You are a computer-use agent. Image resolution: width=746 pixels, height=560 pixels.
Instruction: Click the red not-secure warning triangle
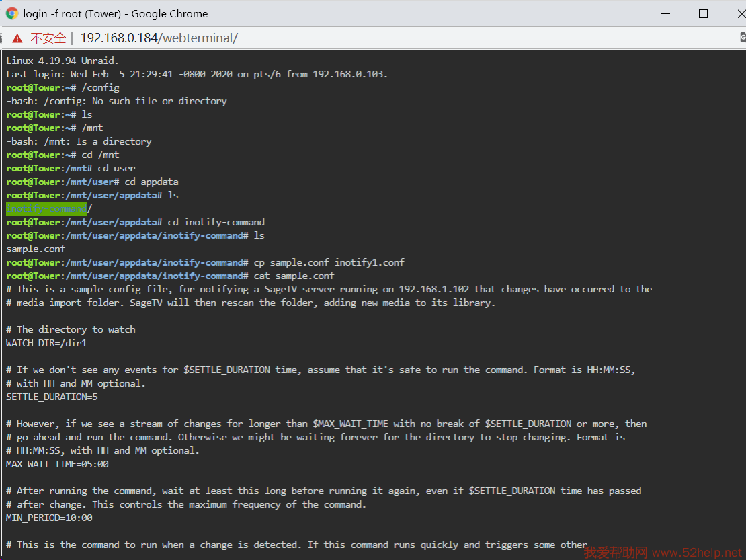click(17, 38)
